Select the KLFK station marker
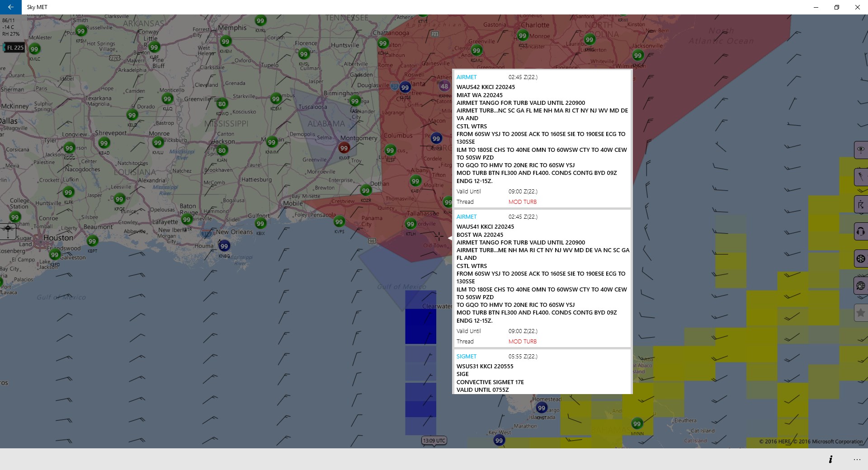 (68, 193)
